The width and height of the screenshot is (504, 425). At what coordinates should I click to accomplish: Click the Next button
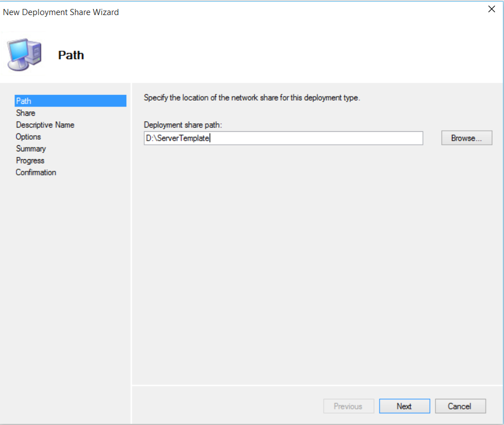pos(405,406)
